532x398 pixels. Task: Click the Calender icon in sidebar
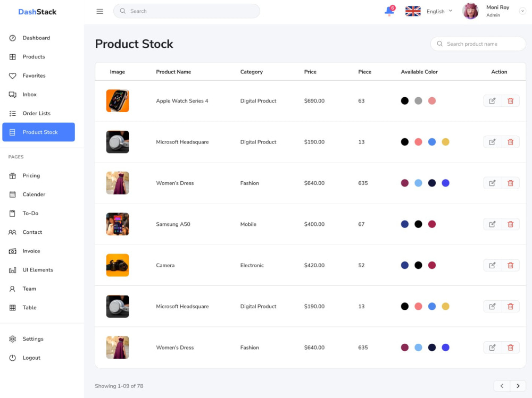(13, 194)
